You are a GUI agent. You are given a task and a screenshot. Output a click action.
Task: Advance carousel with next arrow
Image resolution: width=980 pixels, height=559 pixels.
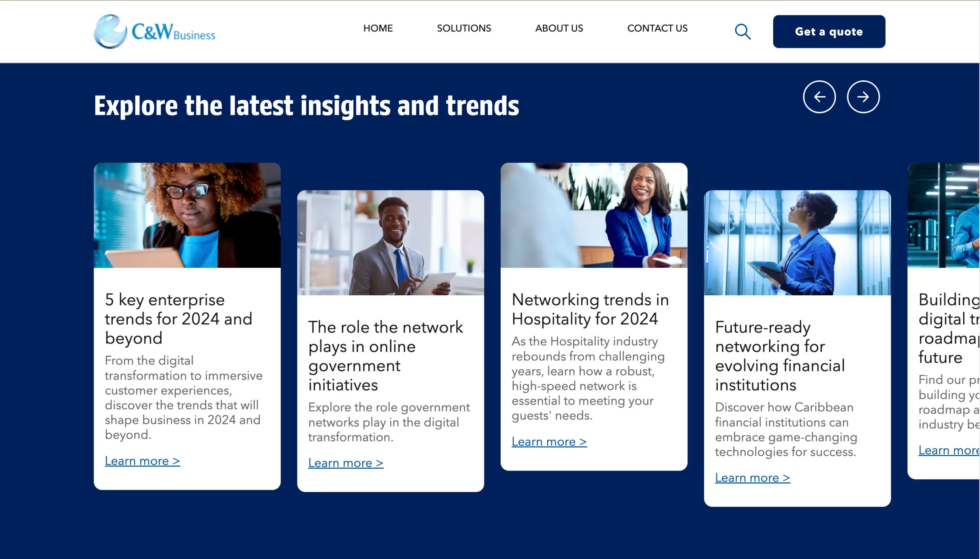point(863,97)
